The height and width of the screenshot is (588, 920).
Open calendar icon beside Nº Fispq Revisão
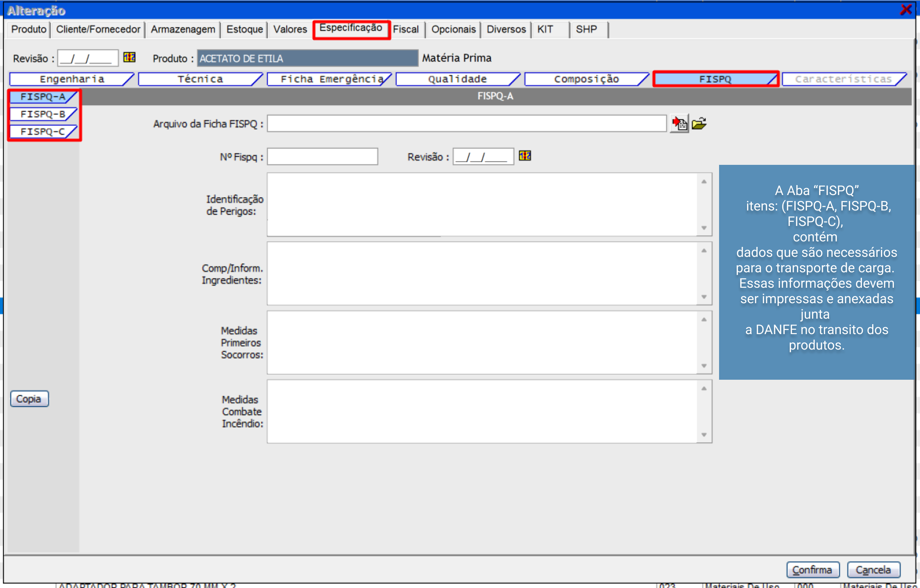[x=524, y=156]
